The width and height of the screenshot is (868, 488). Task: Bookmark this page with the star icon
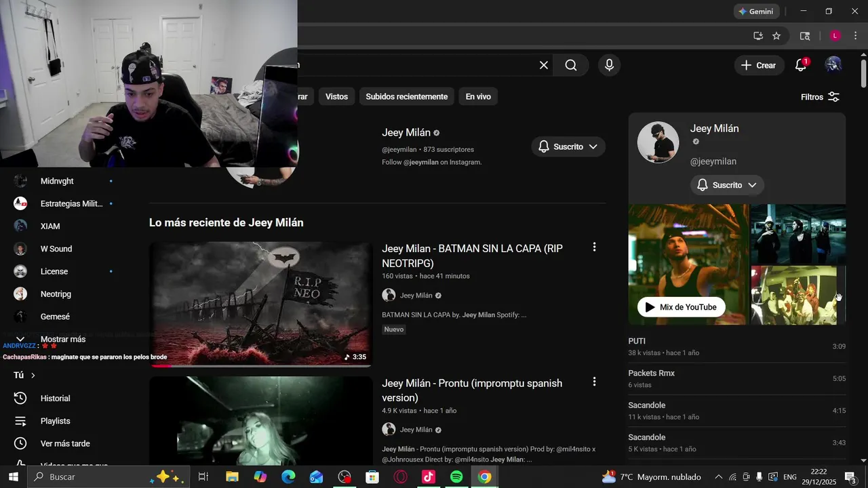tap(776, 36)
